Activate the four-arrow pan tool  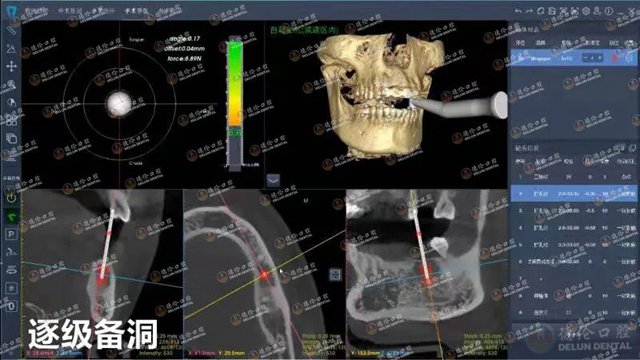[x=11, y=66]
